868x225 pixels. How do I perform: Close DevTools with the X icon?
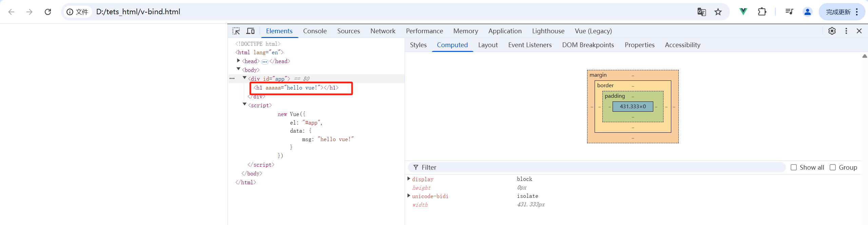click(x=859, y=31)
